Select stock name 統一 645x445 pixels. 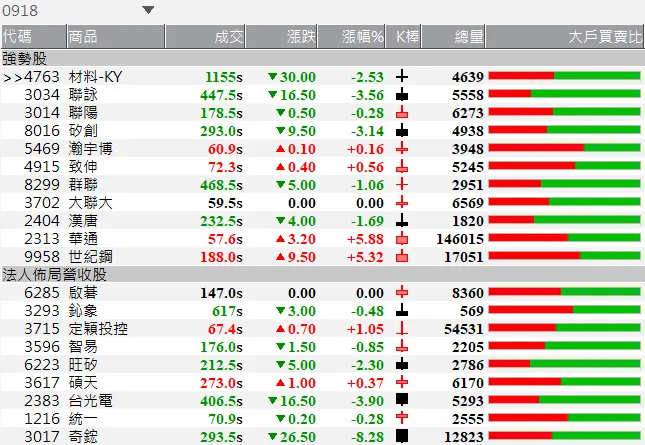(84, 419)
